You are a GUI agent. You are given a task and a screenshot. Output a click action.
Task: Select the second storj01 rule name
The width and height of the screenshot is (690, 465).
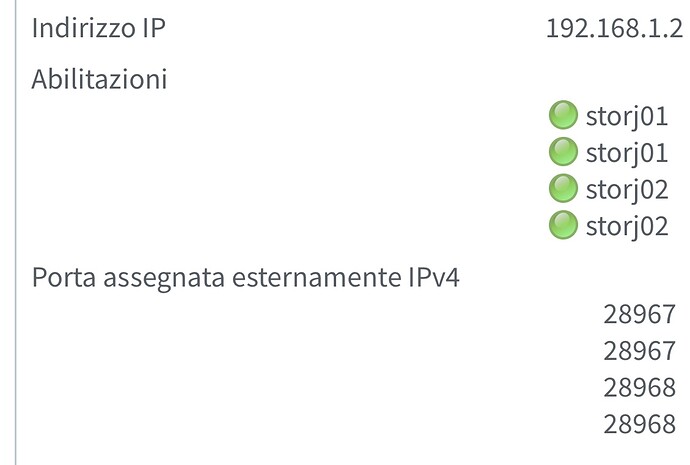coord(626,152)
